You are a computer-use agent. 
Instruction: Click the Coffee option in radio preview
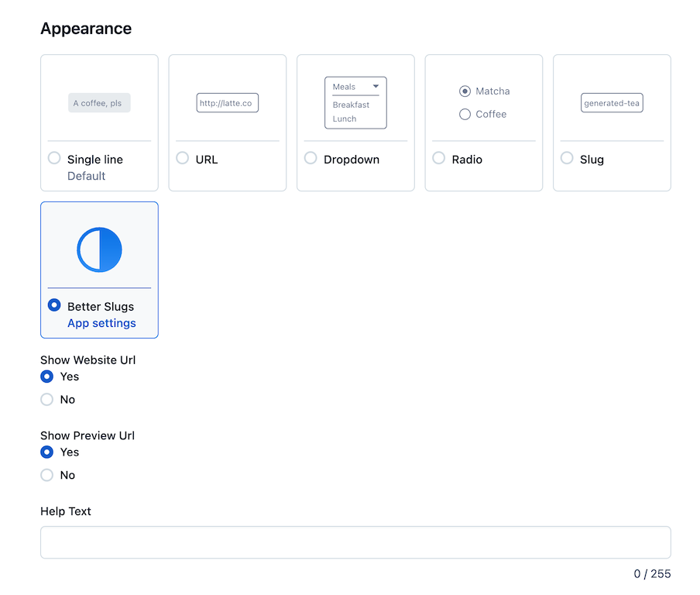tap(482, 115)
